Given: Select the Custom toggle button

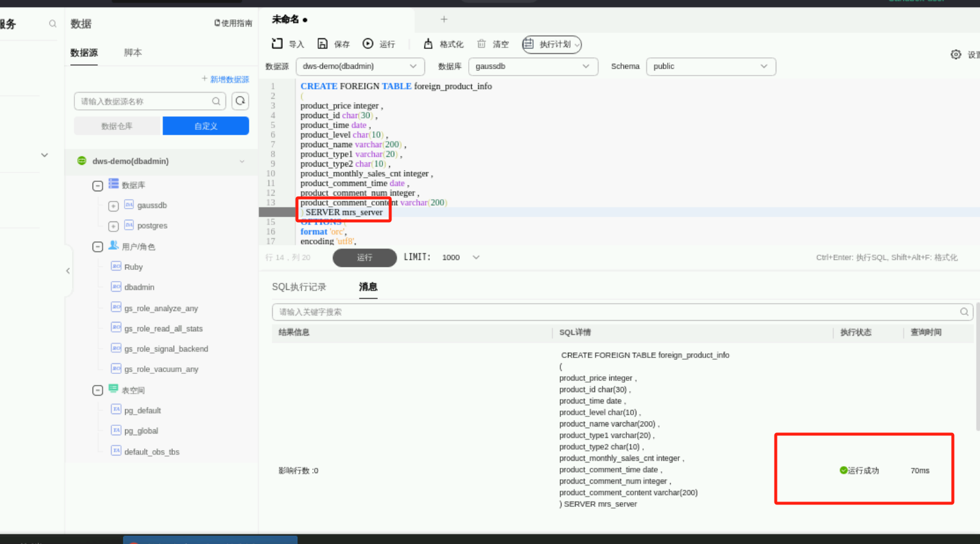Looking at the screenshot, I should tap(206, 126).
